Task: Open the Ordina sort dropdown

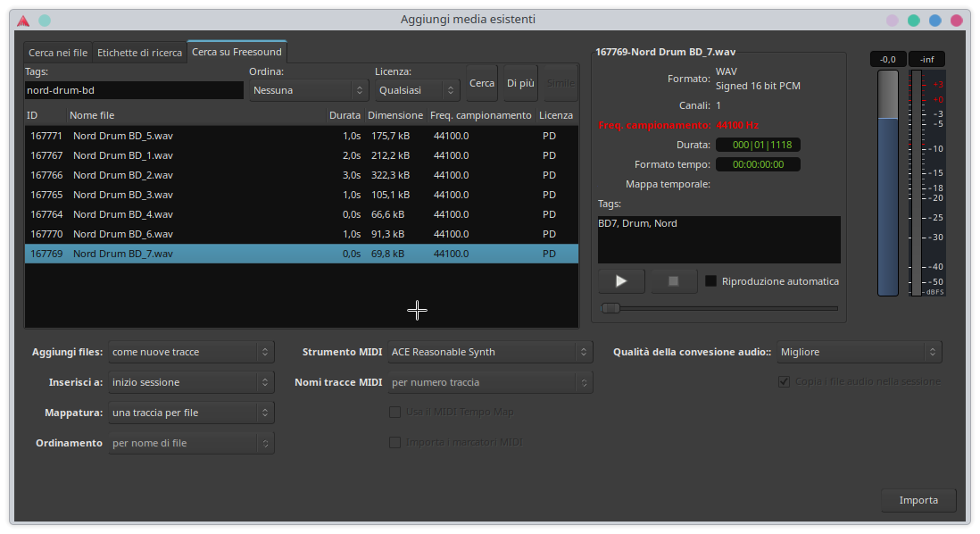Action: (x=309, y=90)
